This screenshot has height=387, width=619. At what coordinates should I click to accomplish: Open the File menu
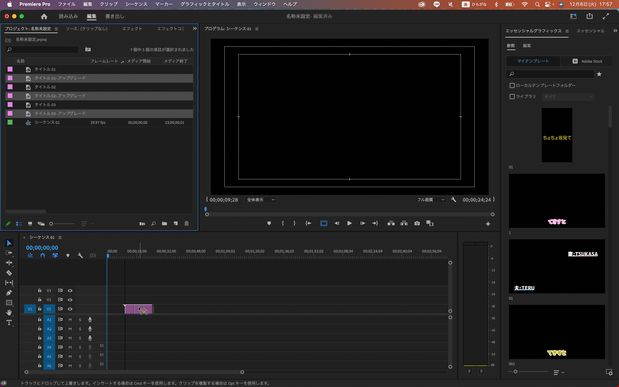pyautogui.click(x=66, y=4)
